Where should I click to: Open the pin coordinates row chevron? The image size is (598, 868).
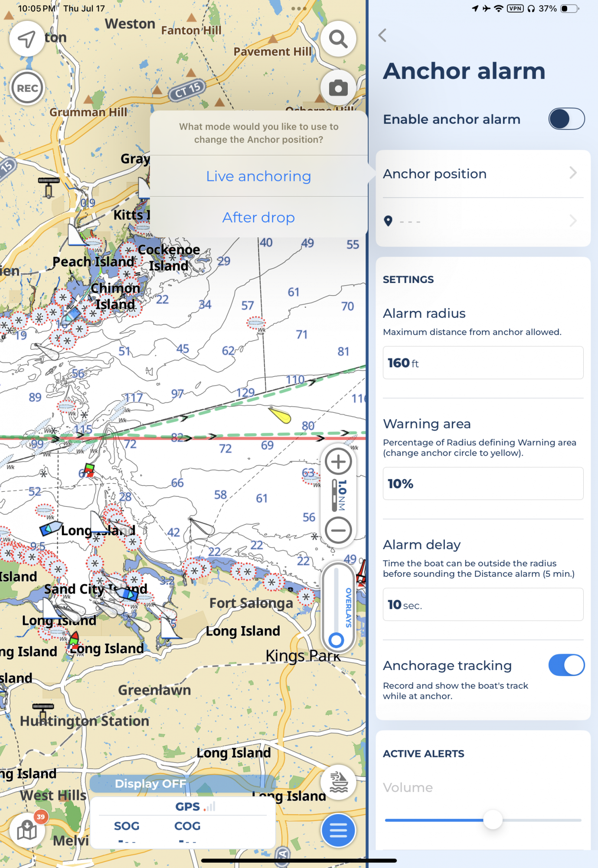point(573,221)
